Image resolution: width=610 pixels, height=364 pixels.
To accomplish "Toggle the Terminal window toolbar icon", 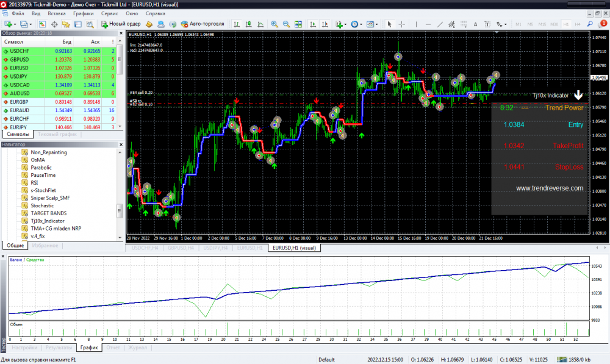I will [78, 24].
